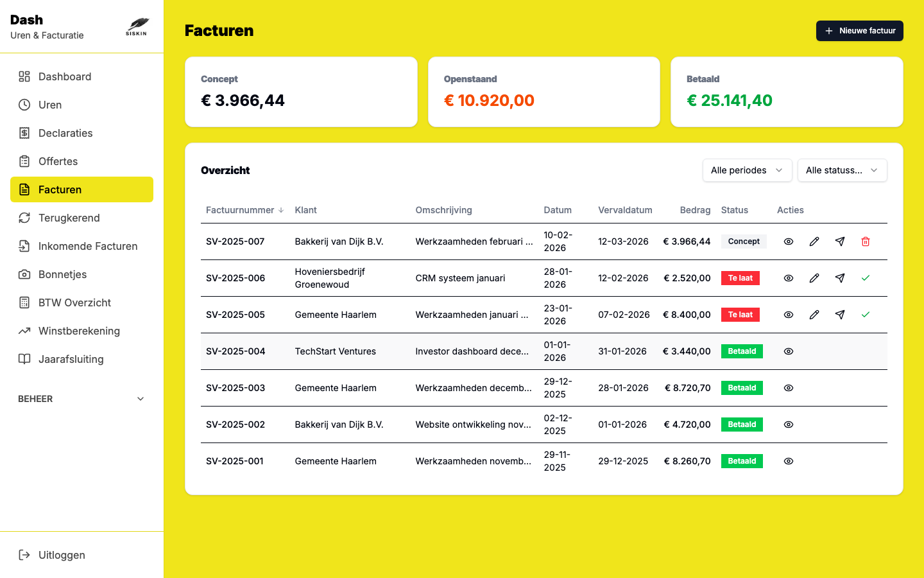View invoice SV-2025-004 using eye icon
The height and width of the screenshot is (578, 924).
click(x=788, y=351)
